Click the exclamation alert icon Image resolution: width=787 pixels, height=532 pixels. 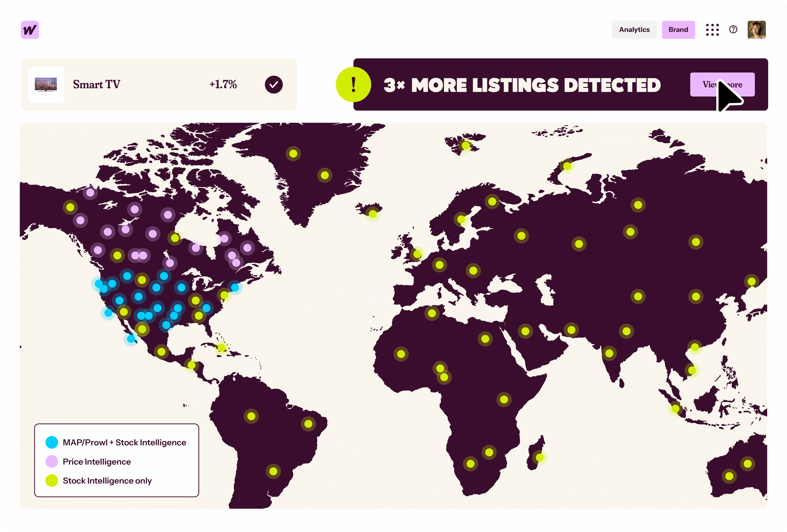pos(353,85)
